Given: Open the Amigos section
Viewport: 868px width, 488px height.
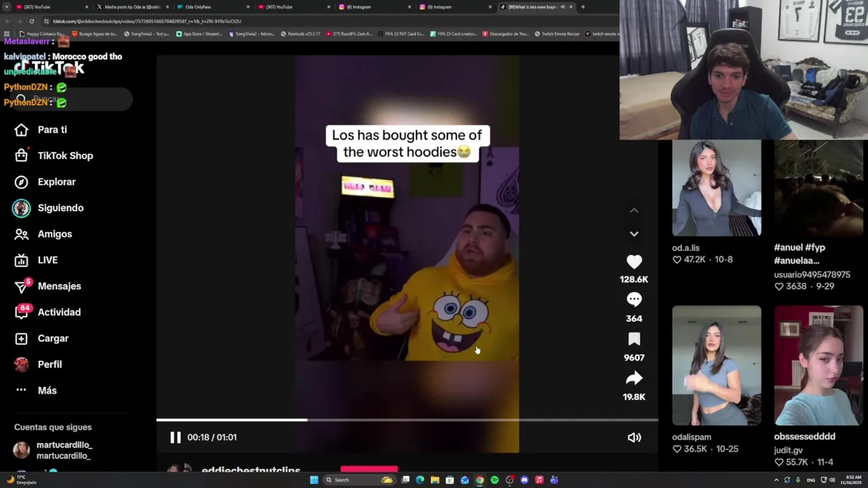Looking at the screenshot, I should pos(43,235).
